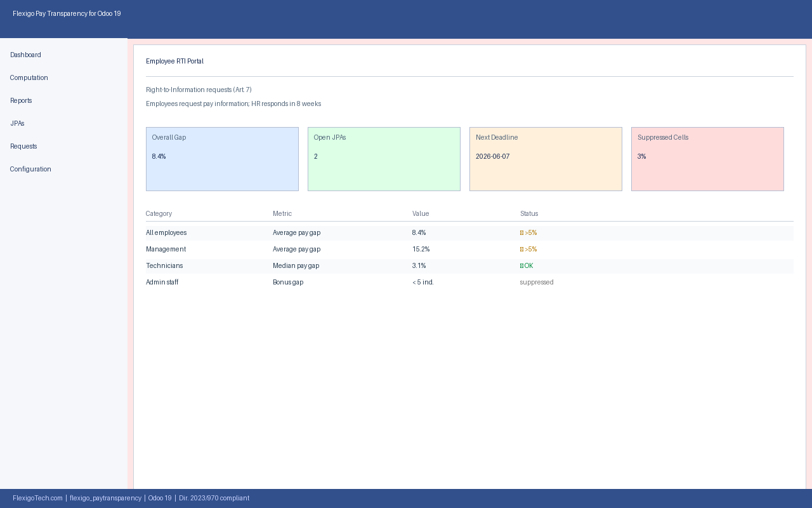Click the 2026-06-07 deadline value
This screenshot has width=812, height=508.
pos(492,157)
